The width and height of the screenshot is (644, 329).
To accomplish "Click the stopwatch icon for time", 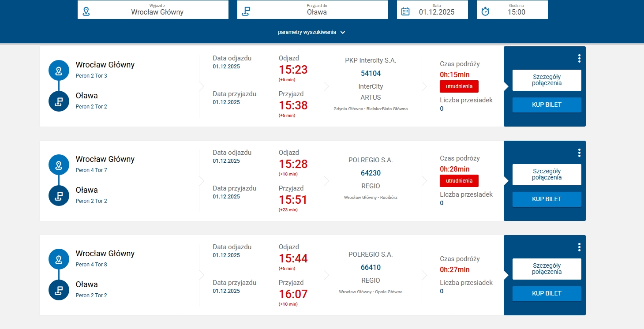I will [x=485, y=11].
